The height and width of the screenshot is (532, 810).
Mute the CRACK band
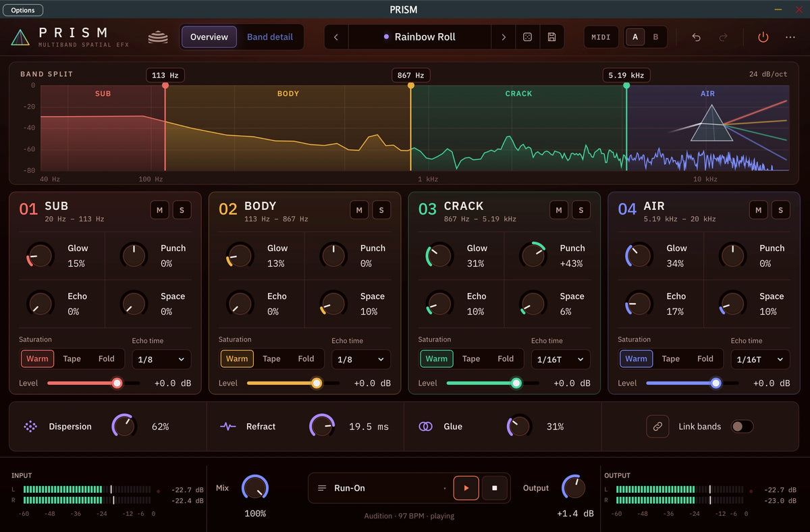pos(559,210)
